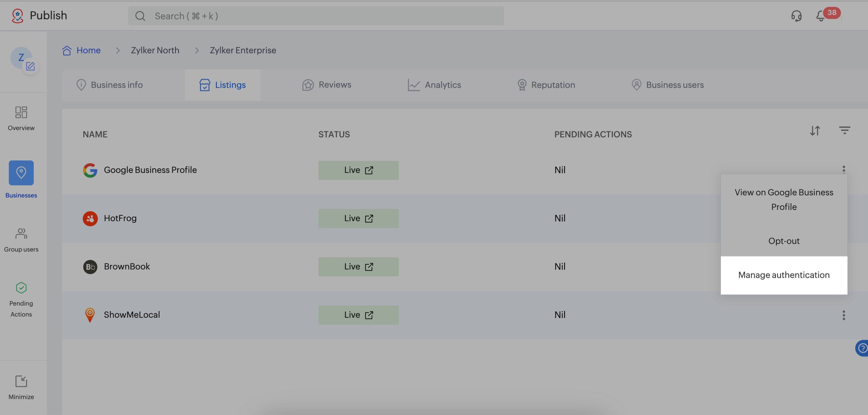Image resolution: width=868 pixels, height=415 pixels.
Task: Go to Home breadcrumb link
Action: coord(88,50)
